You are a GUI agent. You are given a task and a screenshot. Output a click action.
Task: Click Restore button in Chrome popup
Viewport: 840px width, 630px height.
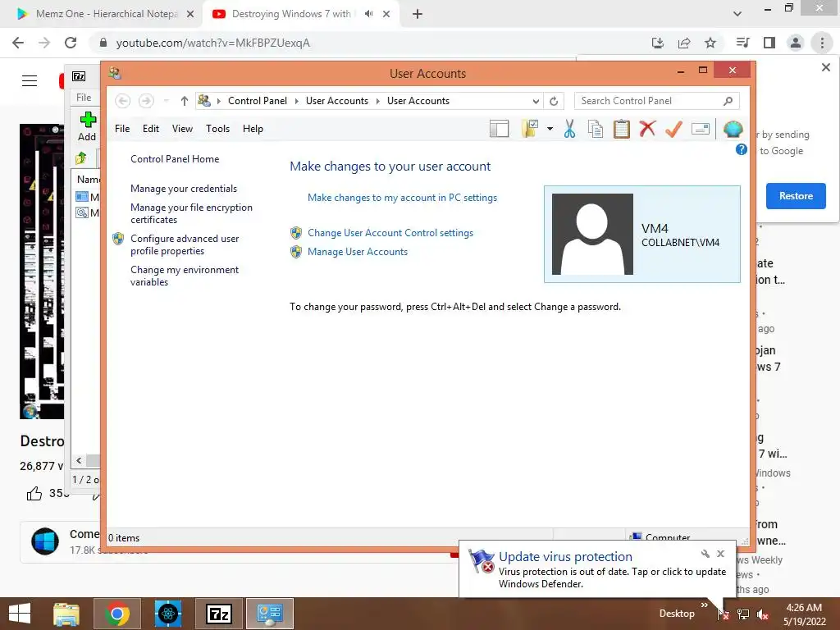click(796, 196)
